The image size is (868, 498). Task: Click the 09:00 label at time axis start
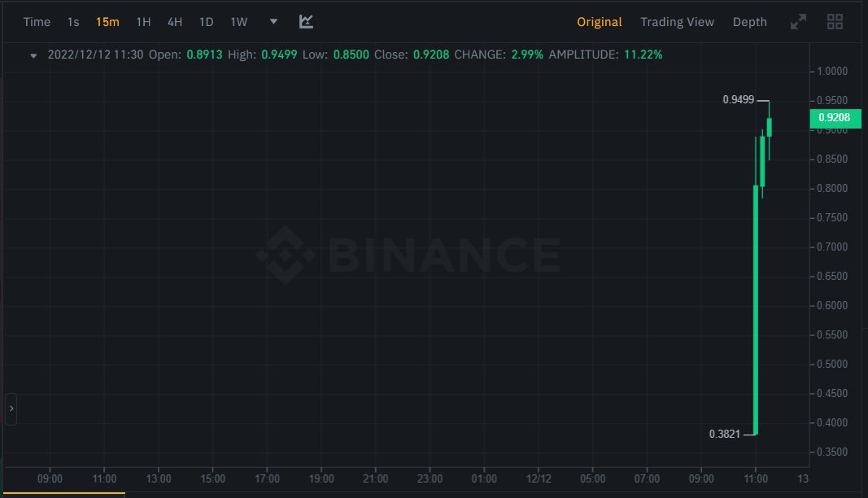50,479
